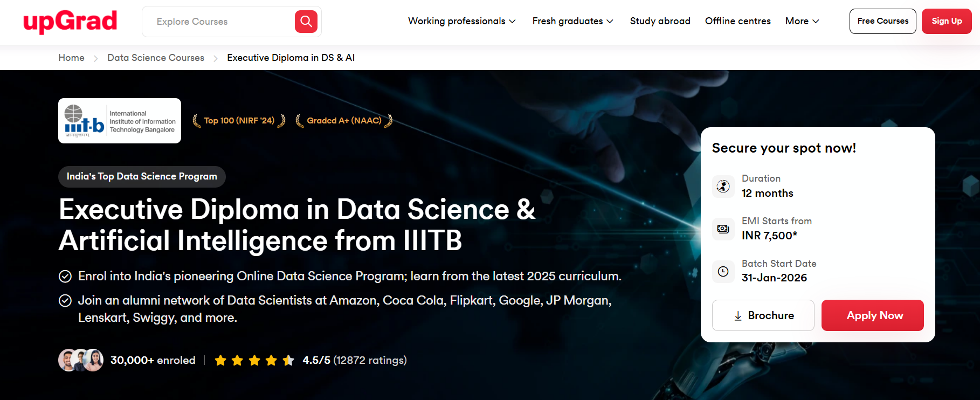This screenshot has height=400, width=980.
Task: Click the Duration hourglass icon
Action: point(723,187)
